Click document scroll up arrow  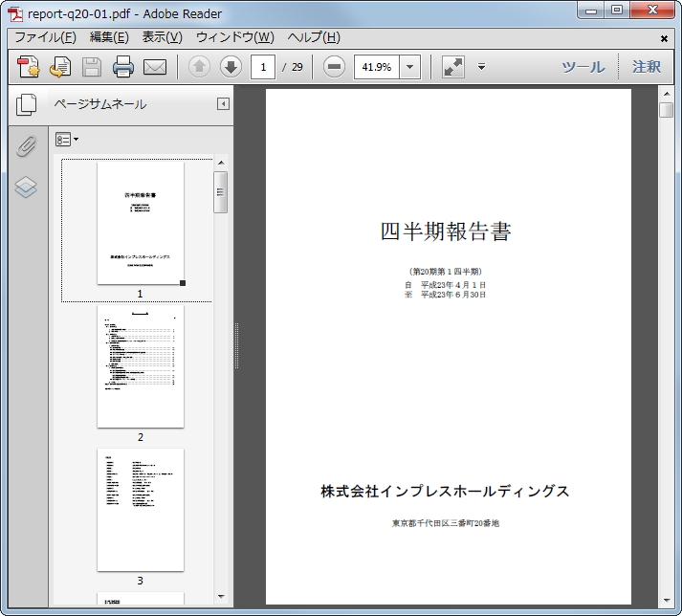667,94
